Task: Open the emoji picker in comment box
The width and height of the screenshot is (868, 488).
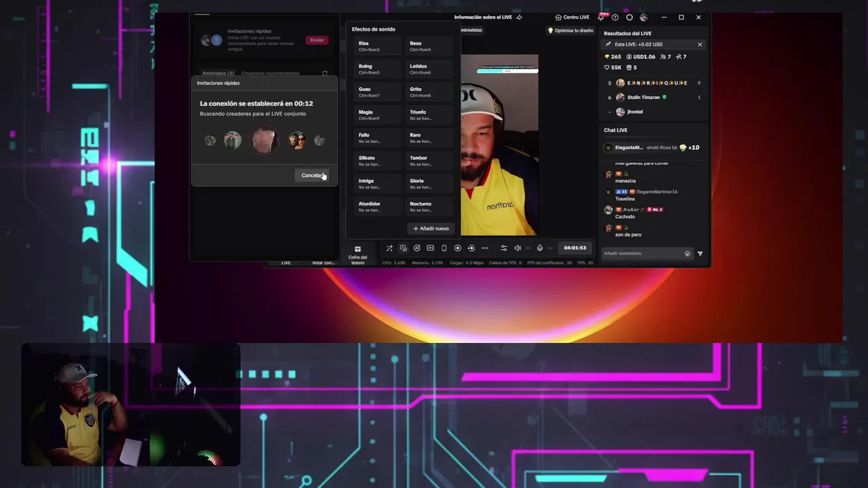Action: pyautogui.click(x=687, y=253)
